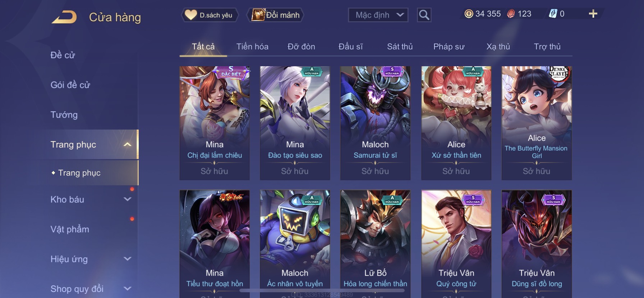Open Gói đề cử in sidebar
Screen dimensions: 644x298
coord(70,85)
